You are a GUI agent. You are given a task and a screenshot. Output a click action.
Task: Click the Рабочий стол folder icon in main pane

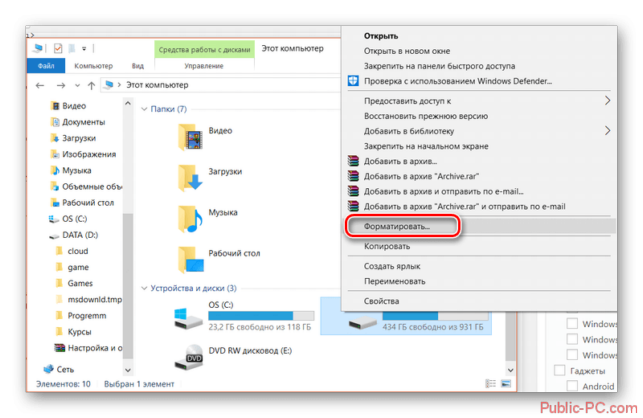(x=190, y=260)
